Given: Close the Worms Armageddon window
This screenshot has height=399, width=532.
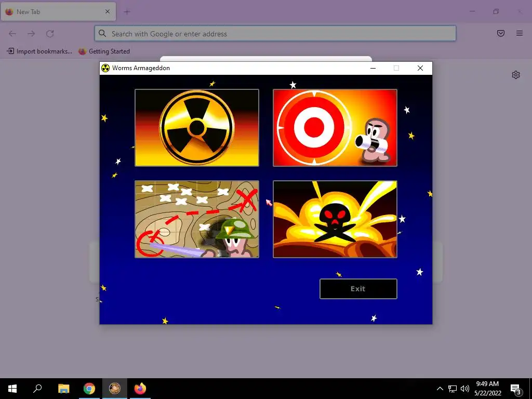Looking at the screenshot, I should (x=420, y=68).
